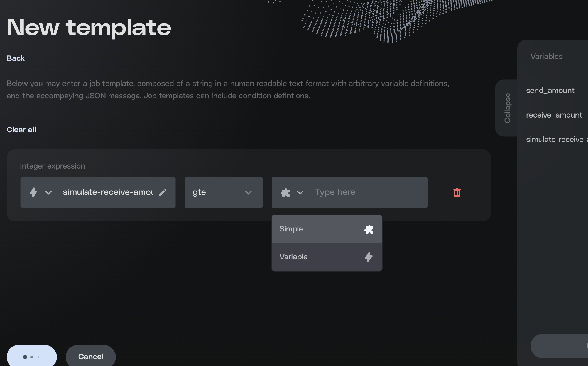Screen dimensions: 588x366
Task: Expand the left operand type chevron
Action: tap(48, 192)
